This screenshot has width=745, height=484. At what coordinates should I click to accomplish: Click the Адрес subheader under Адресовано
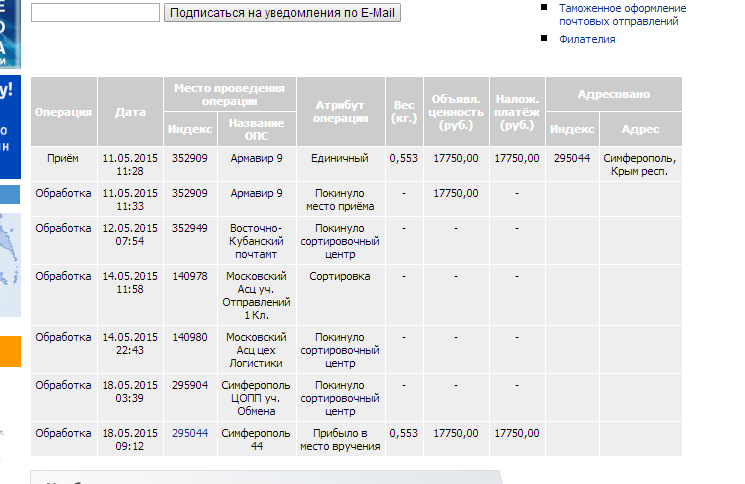[x=640, y=129]
